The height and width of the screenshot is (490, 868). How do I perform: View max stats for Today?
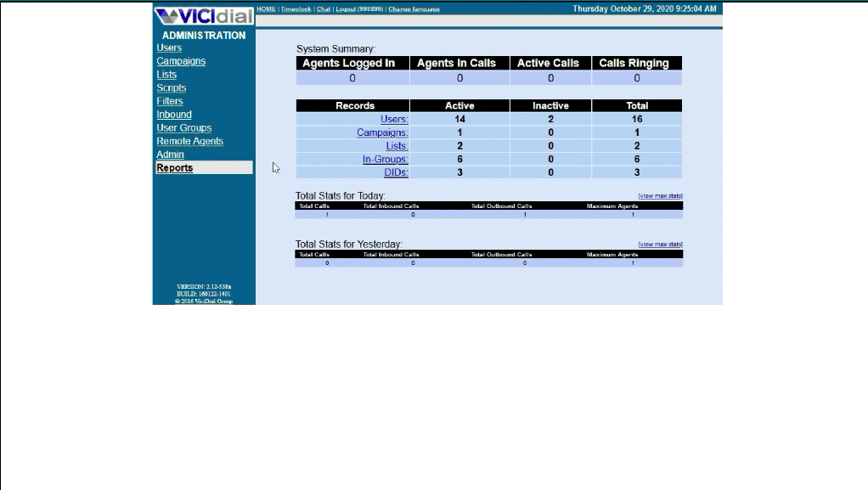(660, 196)
